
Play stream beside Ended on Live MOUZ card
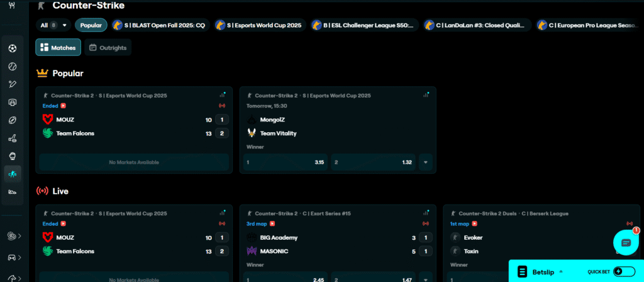64,223
